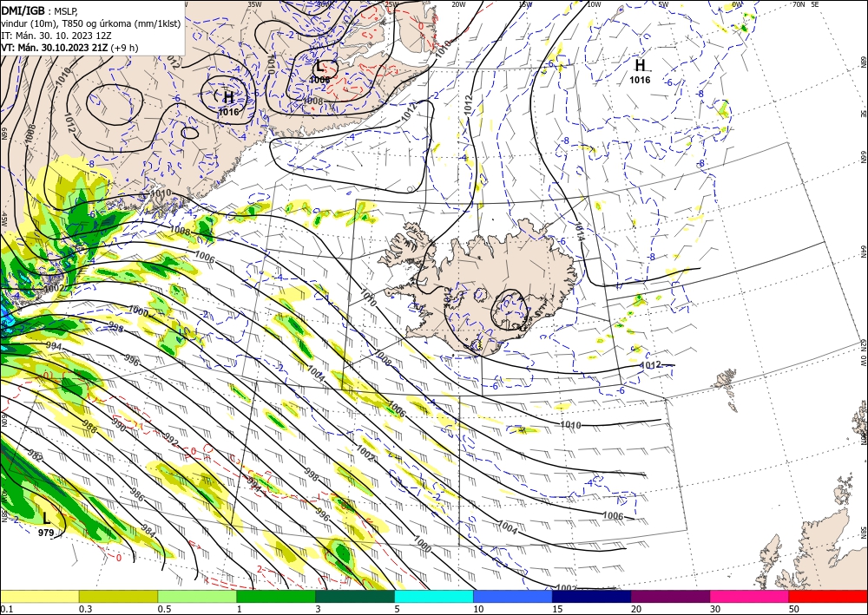Click the '20' legend scale value

point(636,609)
